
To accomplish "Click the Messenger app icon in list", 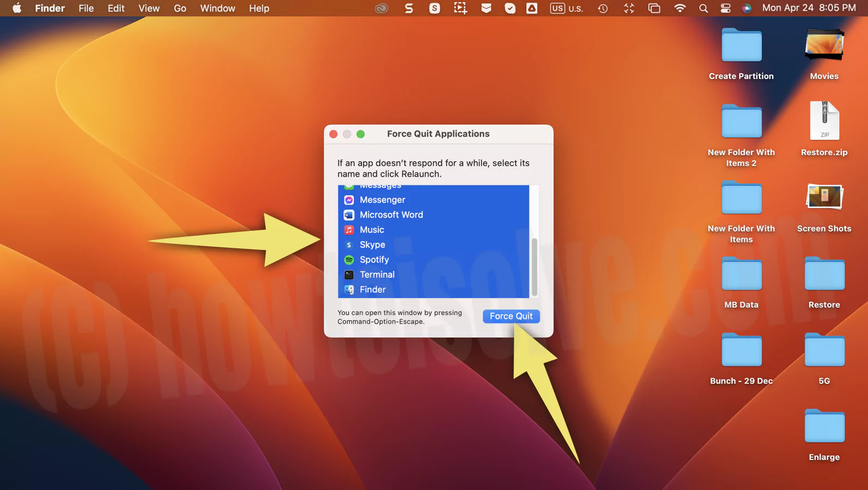I will [x=349, y=200].
